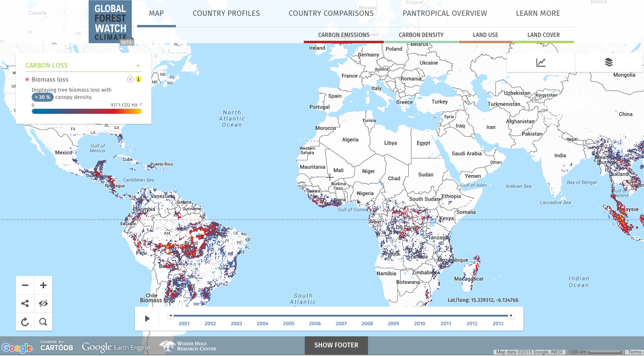The image size is (644, 356).
Task: Click the Google Earth Engine logo
Action: 115,347
